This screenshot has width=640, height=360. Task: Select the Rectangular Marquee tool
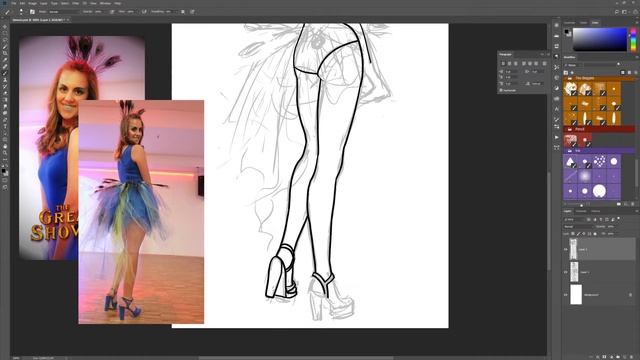click(5, 33)
